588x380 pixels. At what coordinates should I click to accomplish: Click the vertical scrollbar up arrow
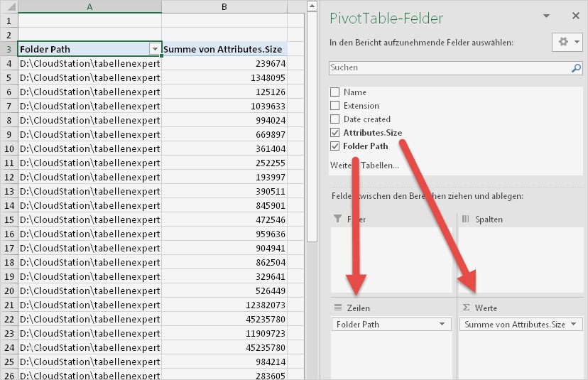(x=312, y=6)
